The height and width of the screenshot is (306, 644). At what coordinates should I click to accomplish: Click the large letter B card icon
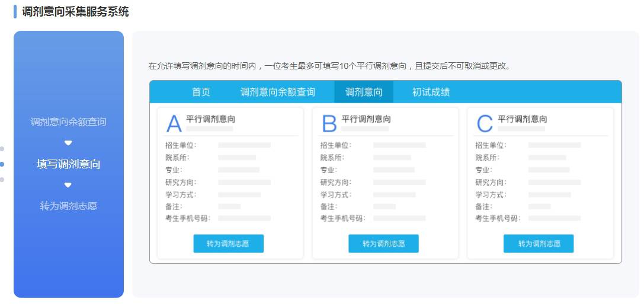tap(329, 123)
